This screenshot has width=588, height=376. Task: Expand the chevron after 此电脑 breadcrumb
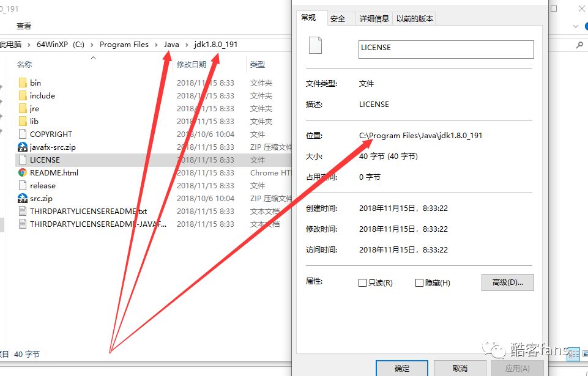(29, 45)
